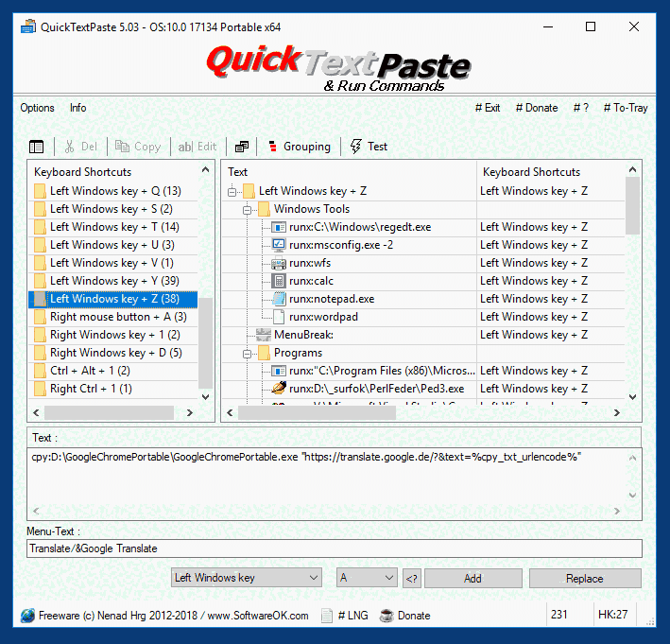Click the QuickTextPaste title bar app icon
This screenshot has width=670, height=644.
(27, 26)
